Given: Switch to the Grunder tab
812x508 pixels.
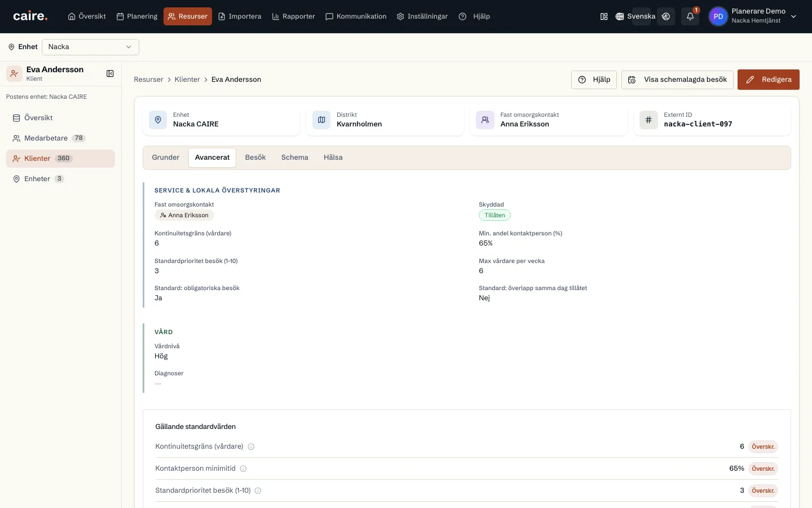Looking at the screenshot, I should tap(166, 157).
